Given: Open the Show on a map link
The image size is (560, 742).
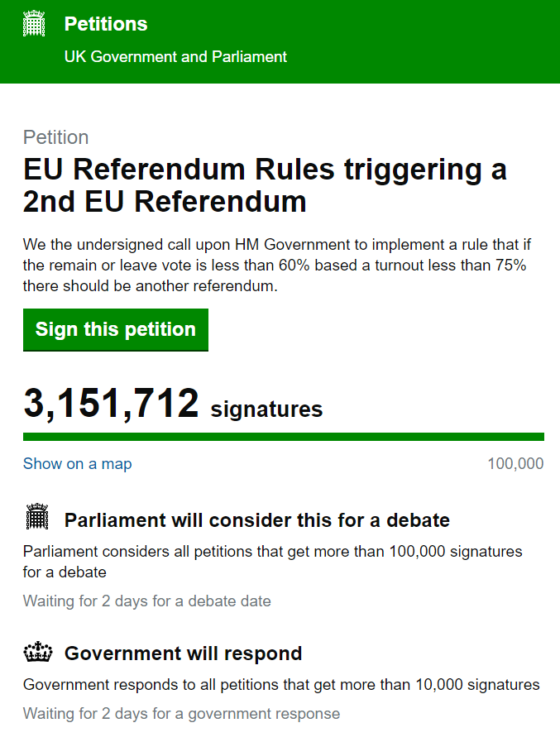Looking at the screenshot, I should pos(77,463).
